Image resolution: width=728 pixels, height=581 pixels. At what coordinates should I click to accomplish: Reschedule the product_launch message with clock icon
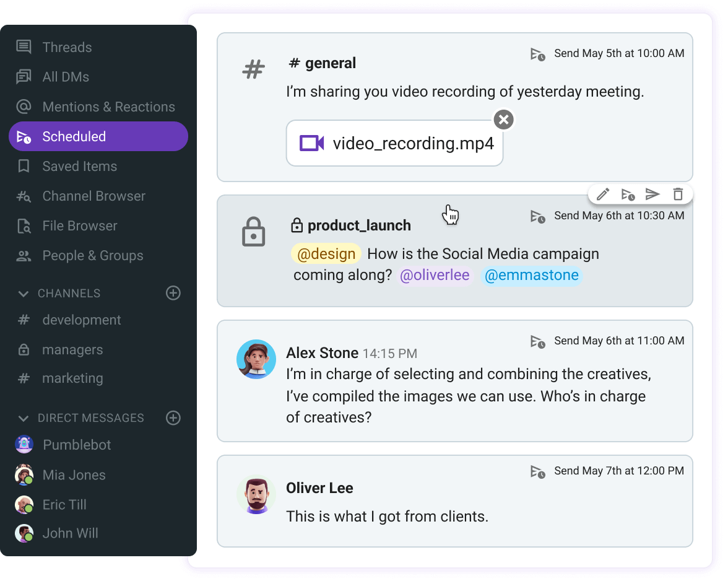coord(628,194)
